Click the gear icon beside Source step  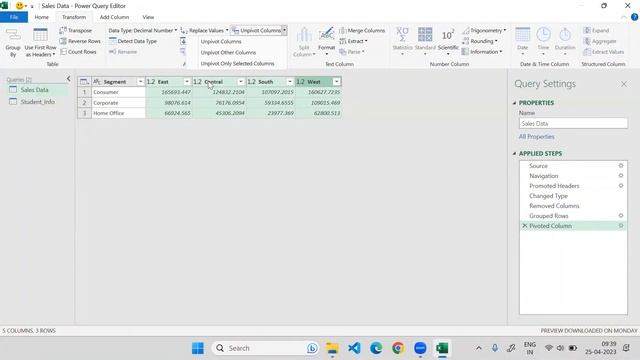coord(621,166)
